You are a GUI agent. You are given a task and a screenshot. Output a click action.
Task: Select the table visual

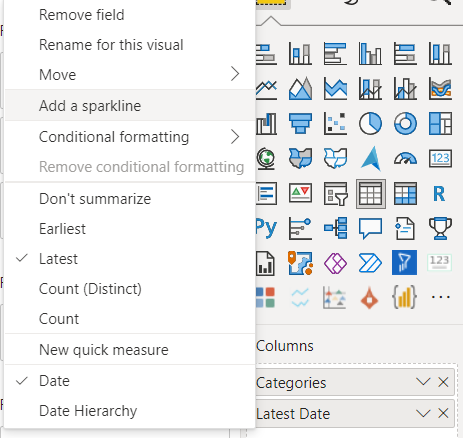[x=371, y=194]
